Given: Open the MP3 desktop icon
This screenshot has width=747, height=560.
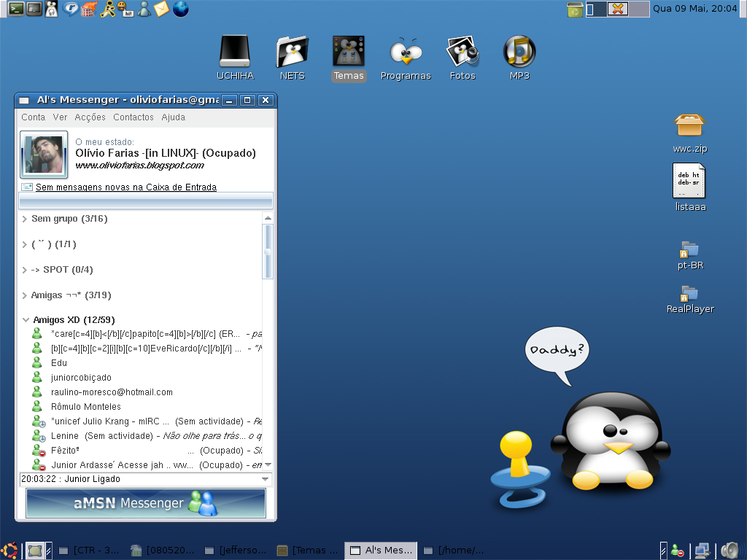Looking at the screenshot, I should 519,57.
